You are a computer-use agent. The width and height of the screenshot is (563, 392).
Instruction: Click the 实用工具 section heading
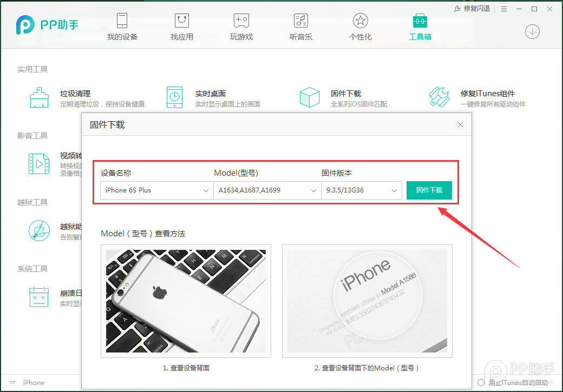pyautogui.click(x=32, y=69)
